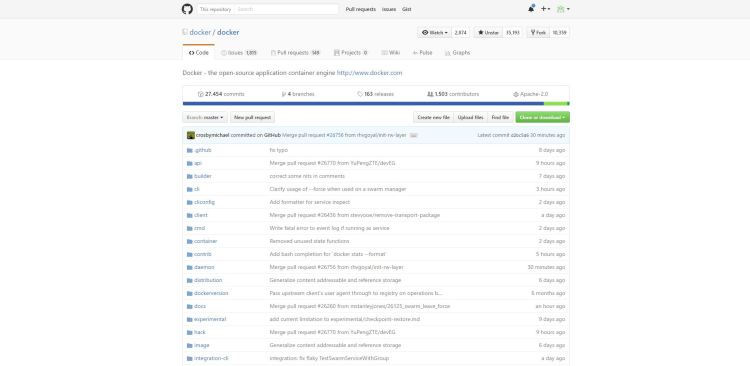Viewport: 750px width, 366px height.
Task: Click the Create new file button
Action: 433,117
